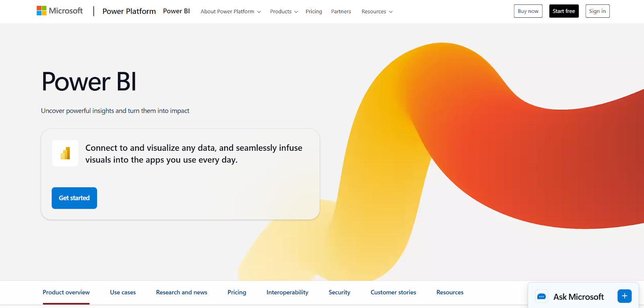Jump to Research and news section
Screen dimensions: 644x308
(182, 292)
